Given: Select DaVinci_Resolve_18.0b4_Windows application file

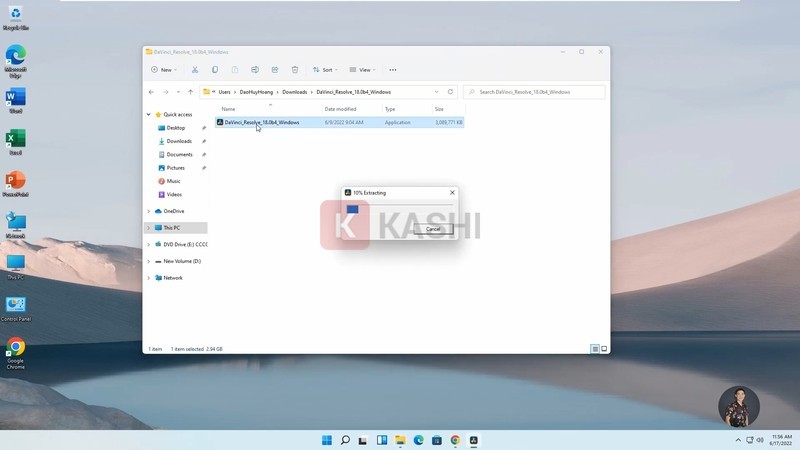Looking at the screenshot, I should (339, 122).
